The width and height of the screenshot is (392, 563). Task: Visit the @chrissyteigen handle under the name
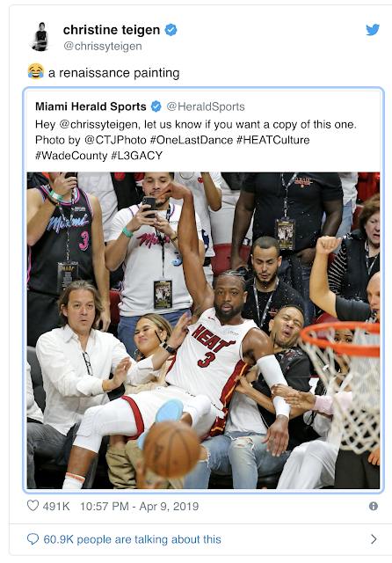(x=103, y=47)
